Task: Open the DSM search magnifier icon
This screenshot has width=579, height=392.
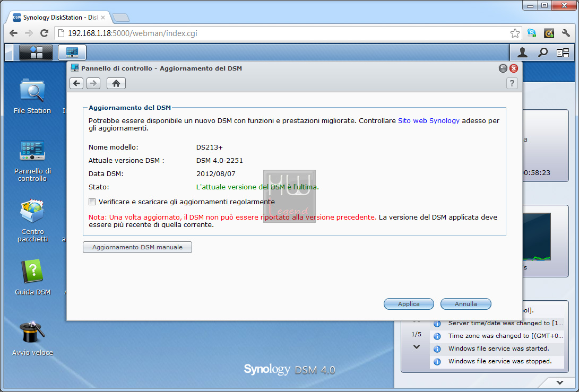Action: point(542,53)
